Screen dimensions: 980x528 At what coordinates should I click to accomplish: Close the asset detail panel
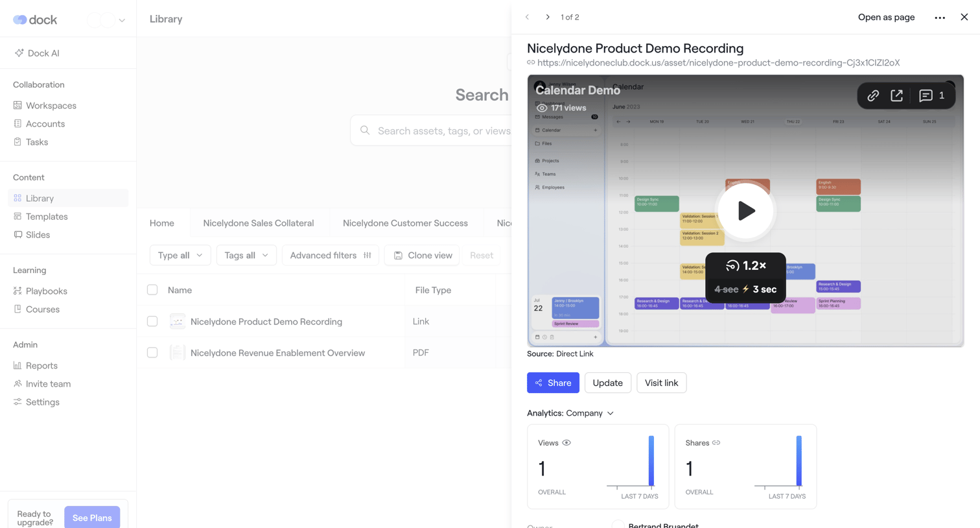coord(964,18)
